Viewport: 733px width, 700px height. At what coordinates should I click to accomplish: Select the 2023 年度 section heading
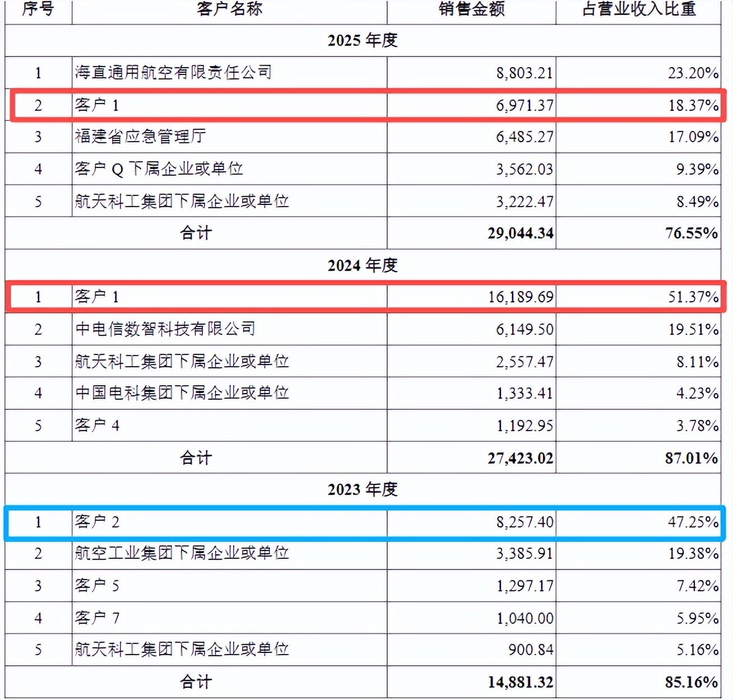pos(363,489)
